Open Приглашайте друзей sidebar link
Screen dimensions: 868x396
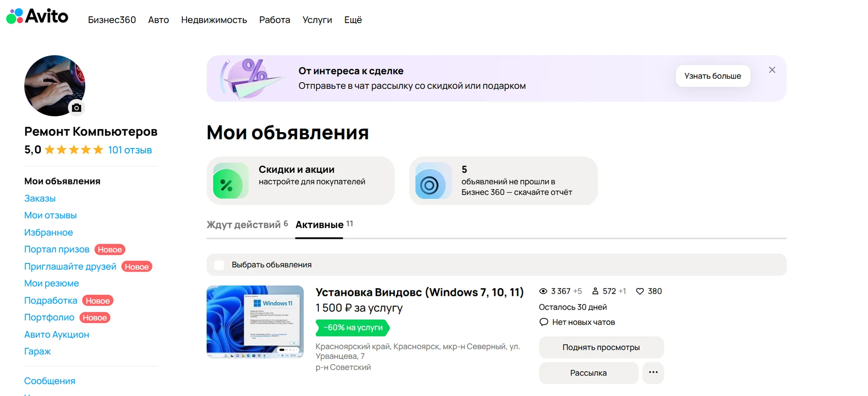click(x=70, y=267)
